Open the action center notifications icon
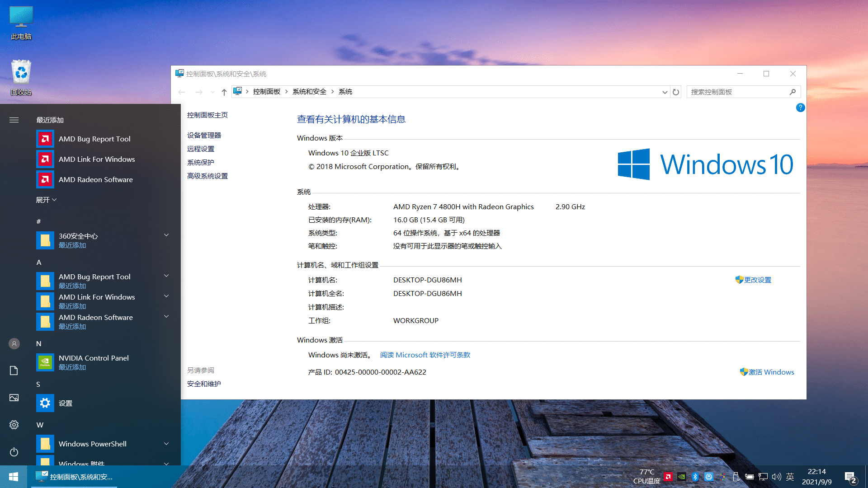Screen dimensions: 868x488 tap(850, 477)
